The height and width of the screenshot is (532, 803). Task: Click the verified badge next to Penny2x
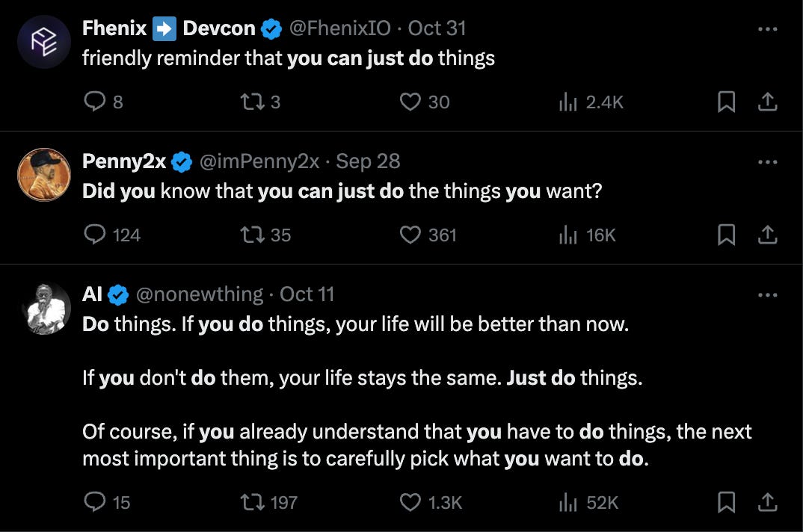tap(180, 161)
